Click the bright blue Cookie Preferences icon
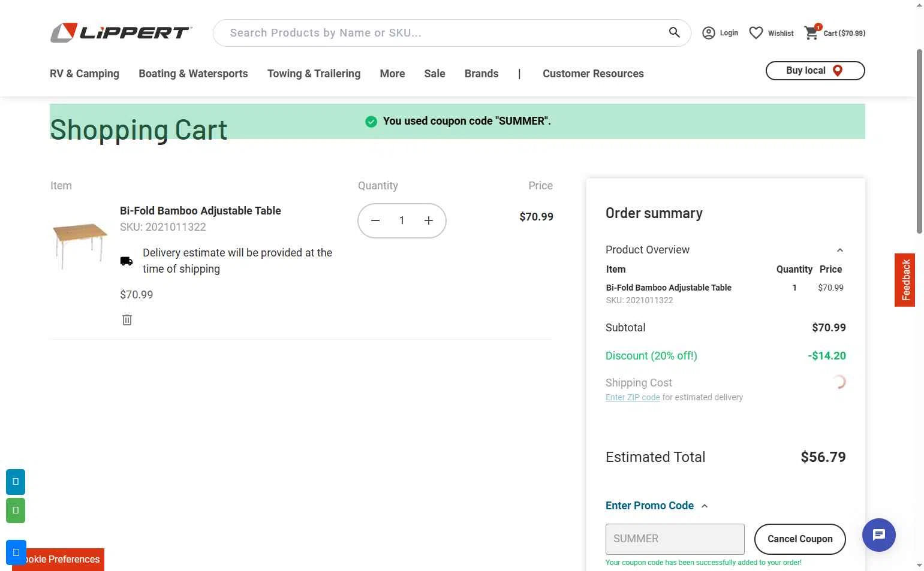Screen dimensions: 924x571 pyautogui.click(x=16, y=552)
